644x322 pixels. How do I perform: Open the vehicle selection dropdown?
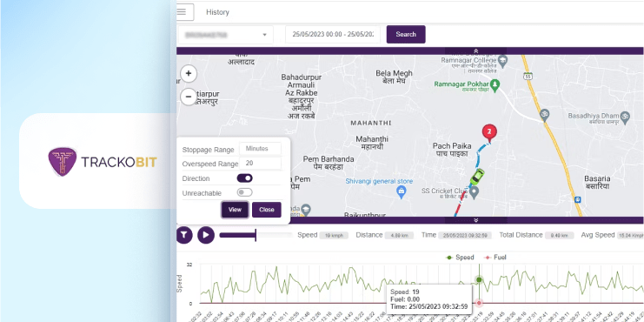pyautogui.click(x=225, y=35)
